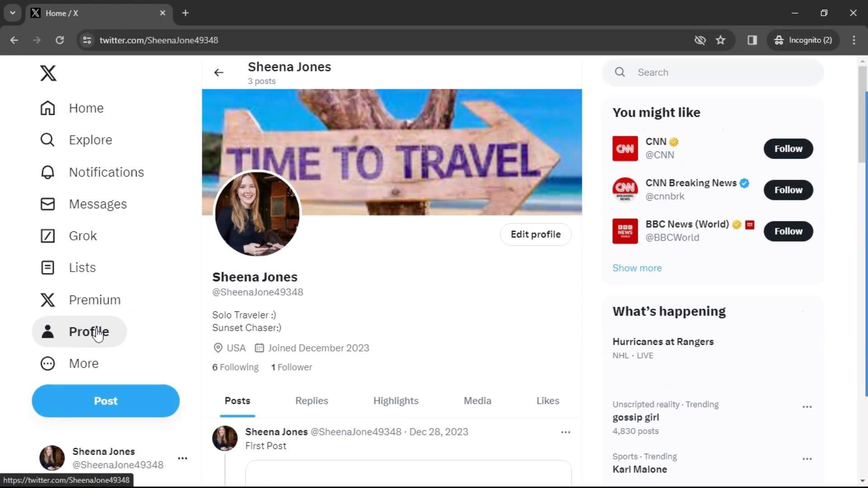The height and width of the screenshot is (488, 868).
Task: Switch to the Replies tab
Action: point(311,401)
